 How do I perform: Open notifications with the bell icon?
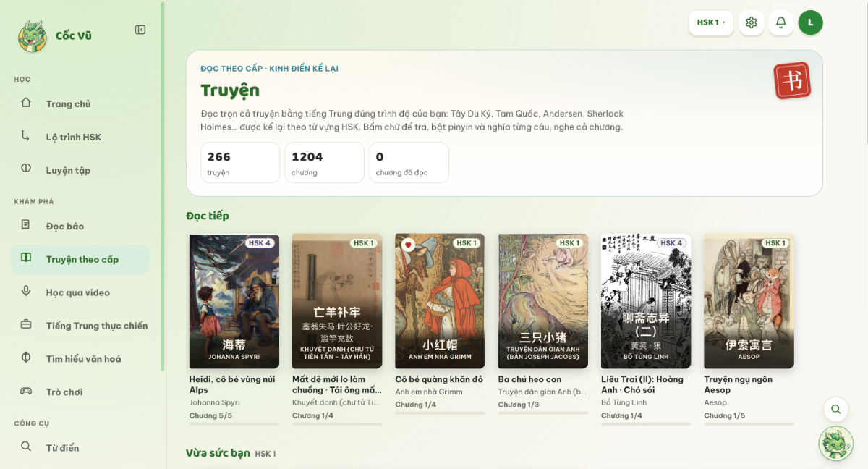point(781,22)
